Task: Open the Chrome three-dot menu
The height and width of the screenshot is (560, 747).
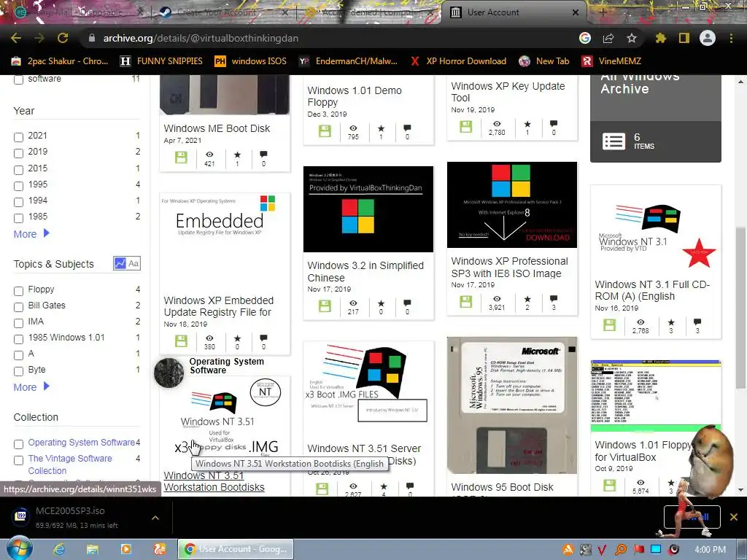Action: [731, 38]
